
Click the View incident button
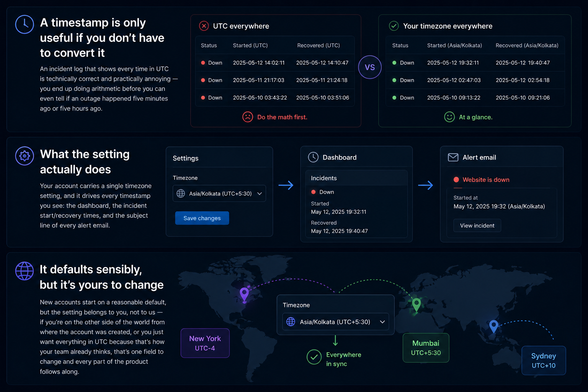click(477, 225)
